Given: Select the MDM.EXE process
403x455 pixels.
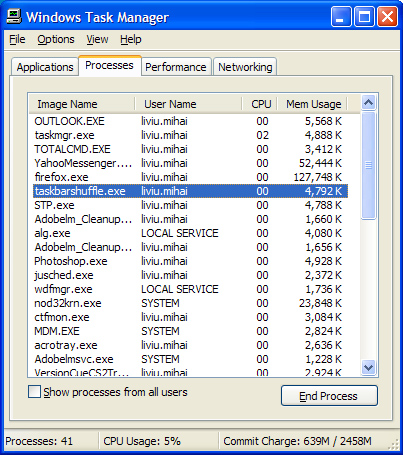Looking at the screenshot, I should pos(190,331).
